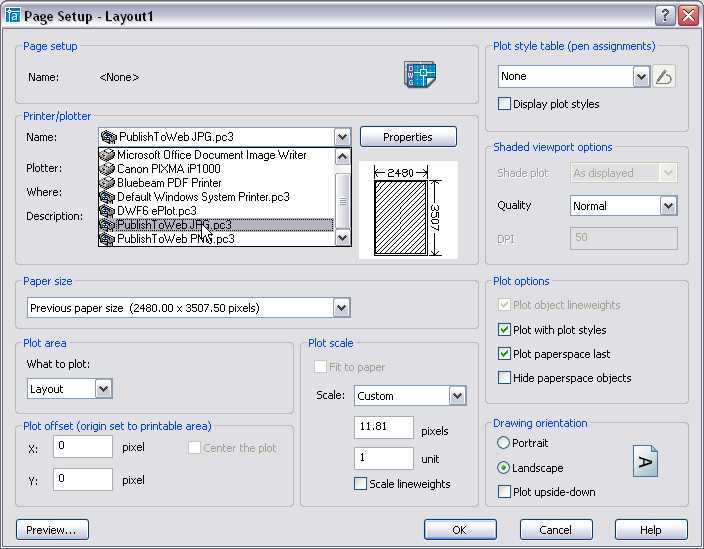Screen dimensions: 704x549
Task: Collapse the printer Name dropdown arrow
Action: [342, 137]
